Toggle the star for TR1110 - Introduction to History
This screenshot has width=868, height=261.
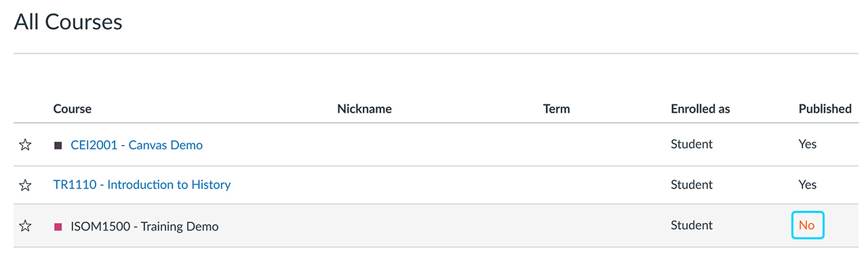tap(25, 185)
